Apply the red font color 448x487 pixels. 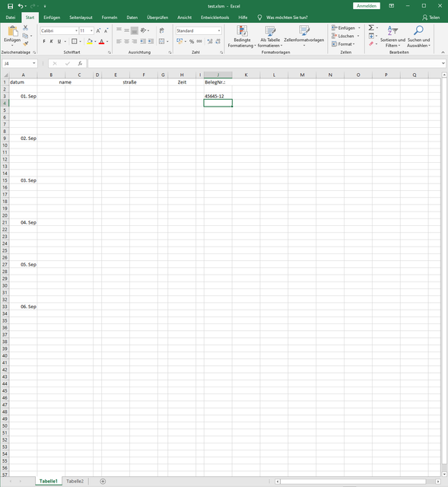(101, 41)
